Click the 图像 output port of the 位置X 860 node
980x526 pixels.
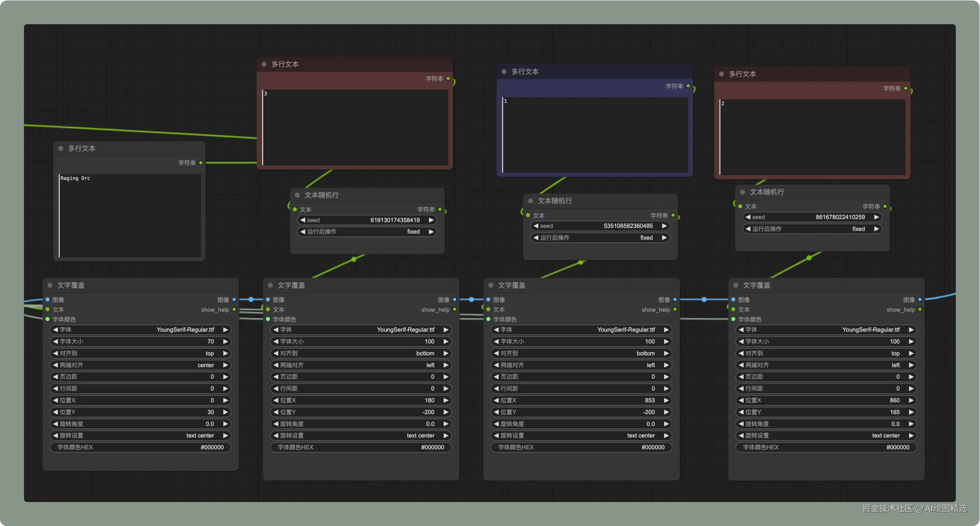(920, 300)
